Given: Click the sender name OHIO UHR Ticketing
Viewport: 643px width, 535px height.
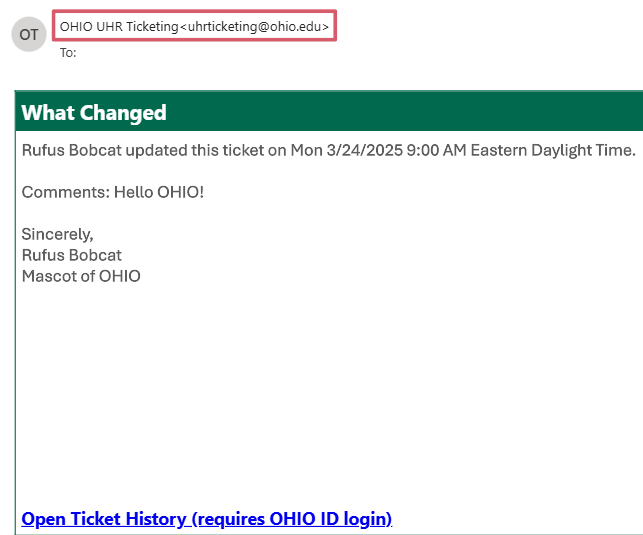Looking at the screenshot, I should click(x=118, y=27).
